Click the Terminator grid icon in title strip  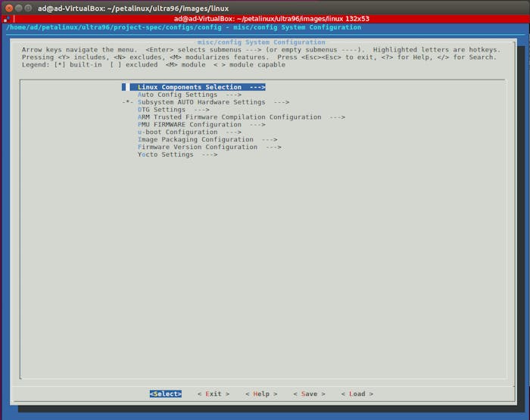[6, 19]
